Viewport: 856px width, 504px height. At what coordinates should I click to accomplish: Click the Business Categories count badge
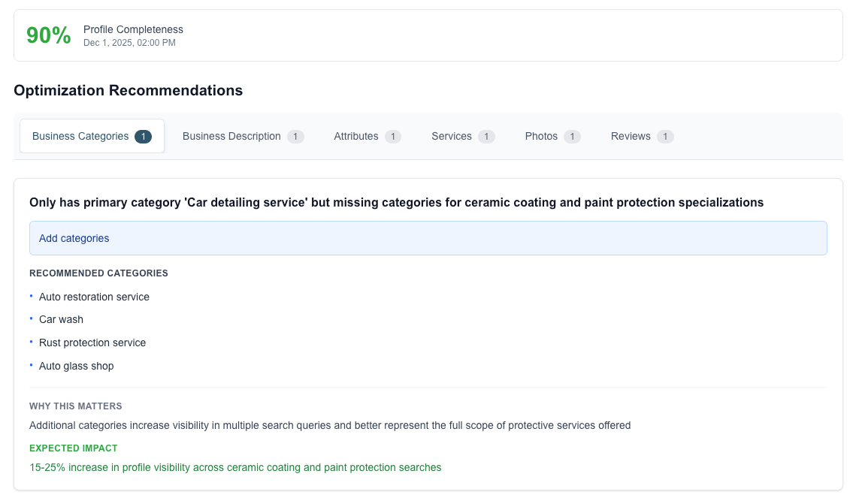[143, 136]
